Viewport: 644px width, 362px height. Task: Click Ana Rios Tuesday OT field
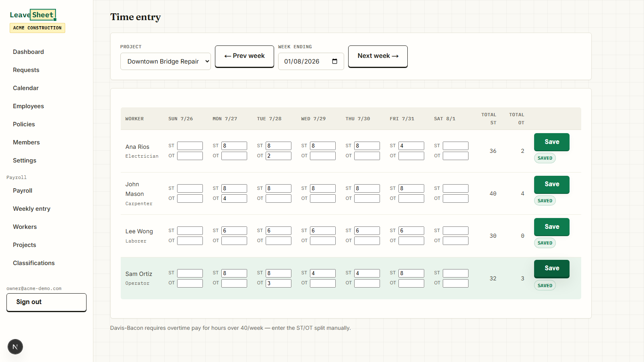(x=279, y=156)
